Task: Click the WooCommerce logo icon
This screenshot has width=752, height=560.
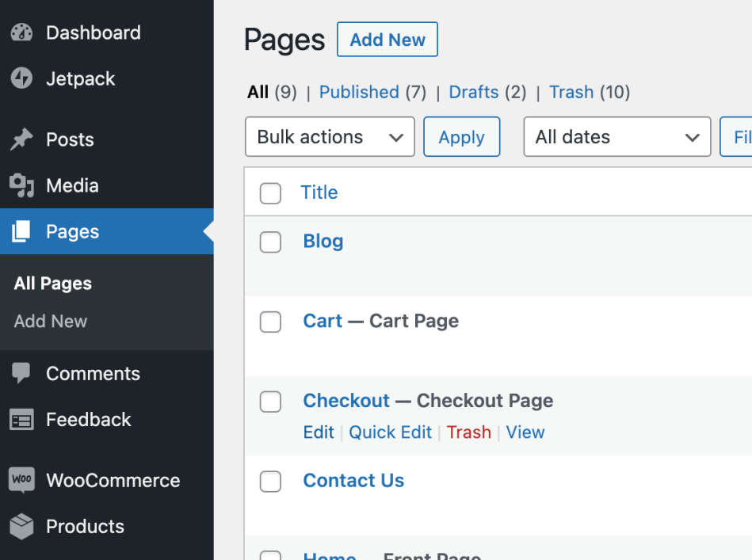Action: click(21, 480)
